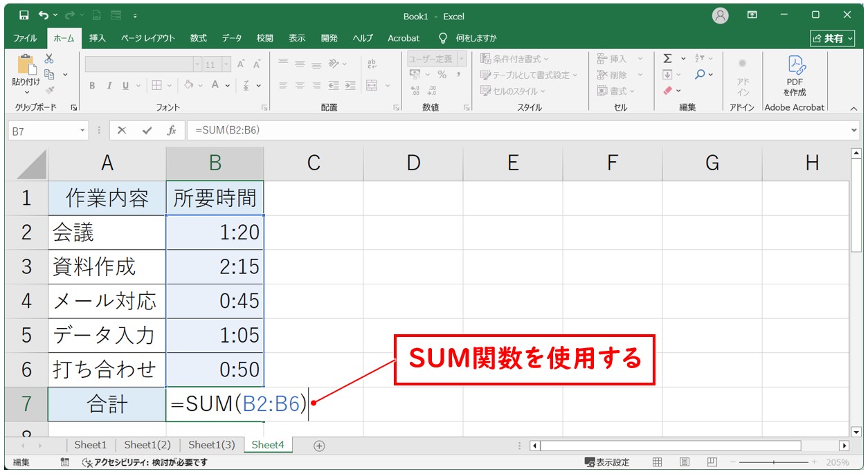The image size is (868, 474).
Task: Click the font color A swatch
Action: point(215,85)
